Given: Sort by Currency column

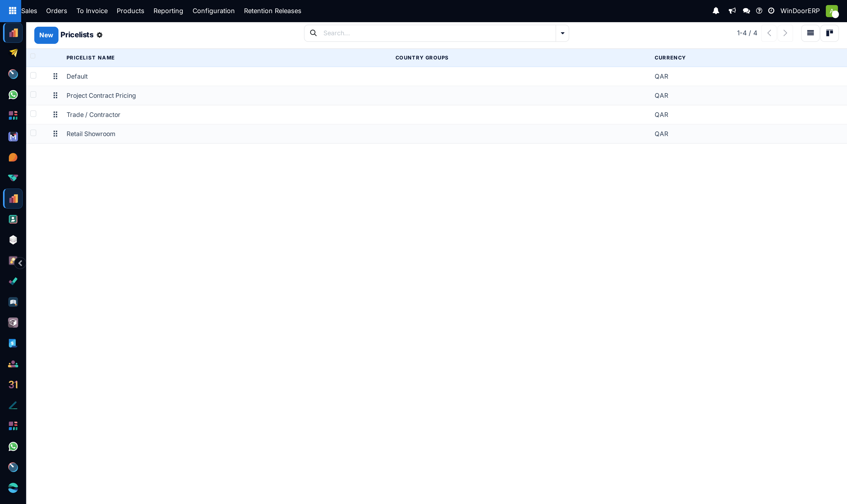Looking at the screenshot, I should (x=670, y=58).
